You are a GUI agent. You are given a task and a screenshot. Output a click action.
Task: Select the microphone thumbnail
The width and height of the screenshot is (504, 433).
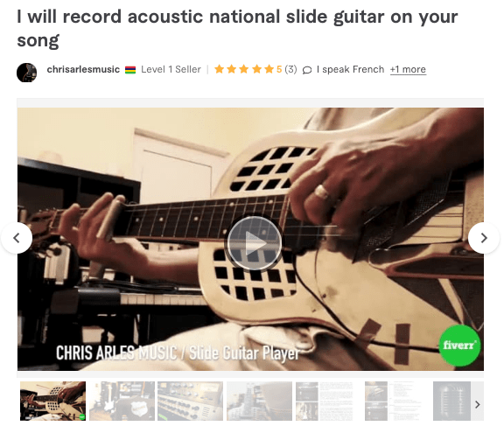(x=451, y=401)
